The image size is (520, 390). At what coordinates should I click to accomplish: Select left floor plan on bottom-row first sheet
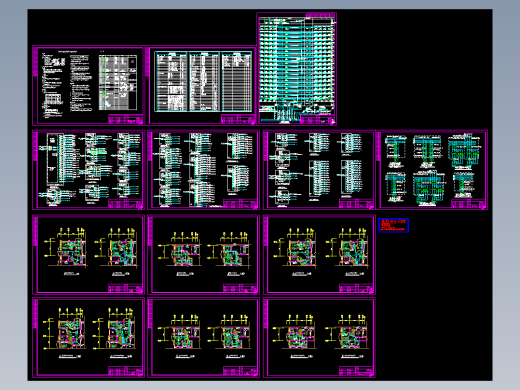point(64,330)
